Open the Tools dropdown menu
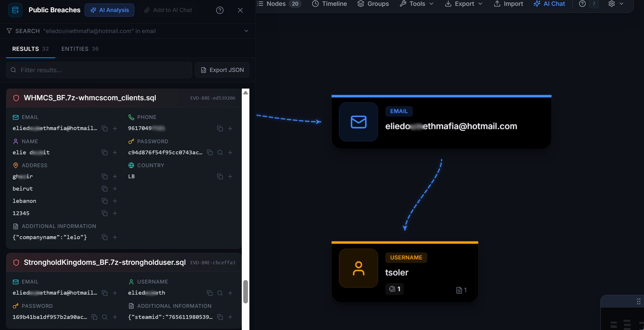Viewport: 644px width, 330px height. pyautogui.click(x=417, y=4)
